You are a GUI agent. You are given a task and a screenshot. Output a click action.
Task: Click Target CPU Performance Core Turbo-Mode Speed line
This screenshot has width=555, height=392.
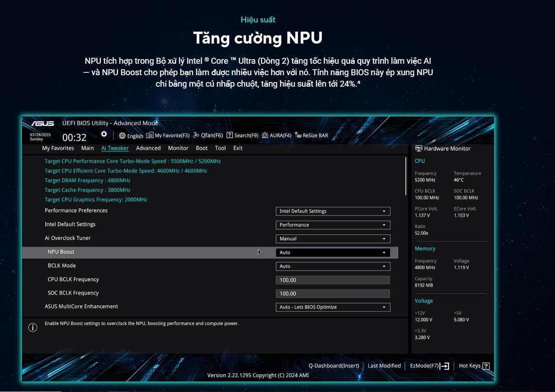[133, 161]
